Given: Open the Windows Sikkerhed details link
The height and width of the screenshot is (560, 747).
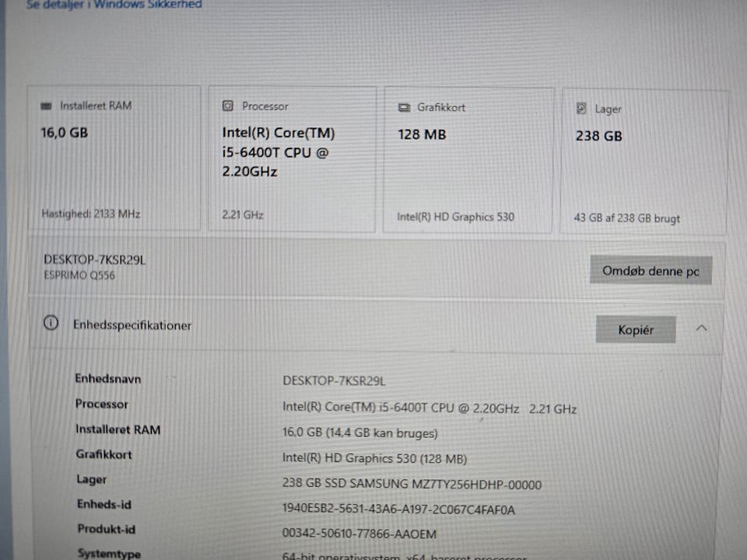Looking at the screenshot, I should [114, 5].
